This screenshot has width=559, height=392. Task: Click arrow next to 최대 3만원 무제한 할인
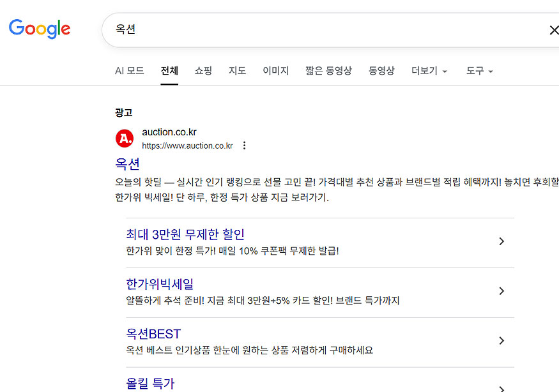[502, 241]
